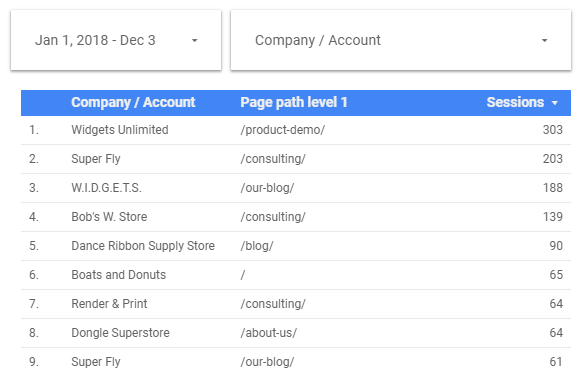
Task: Click the 303 sessions value
Action: pyautogui.click(x=553, y=130)
